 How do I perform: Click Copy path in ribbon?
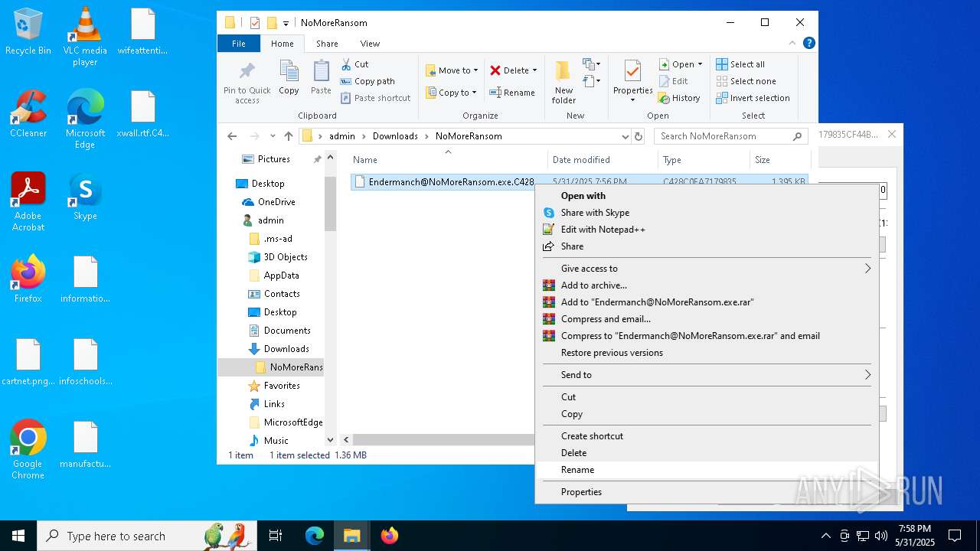(367, 81)
